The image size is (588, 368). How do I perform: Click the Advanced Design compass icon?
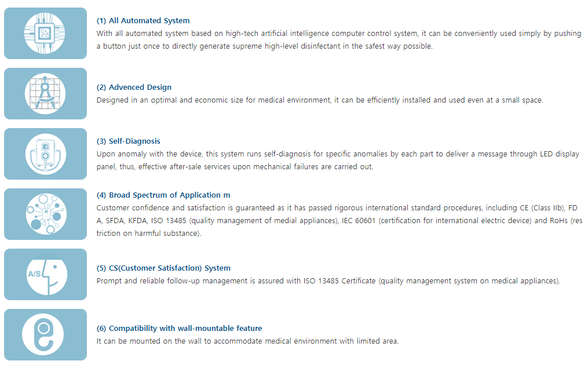coord(45,94)
